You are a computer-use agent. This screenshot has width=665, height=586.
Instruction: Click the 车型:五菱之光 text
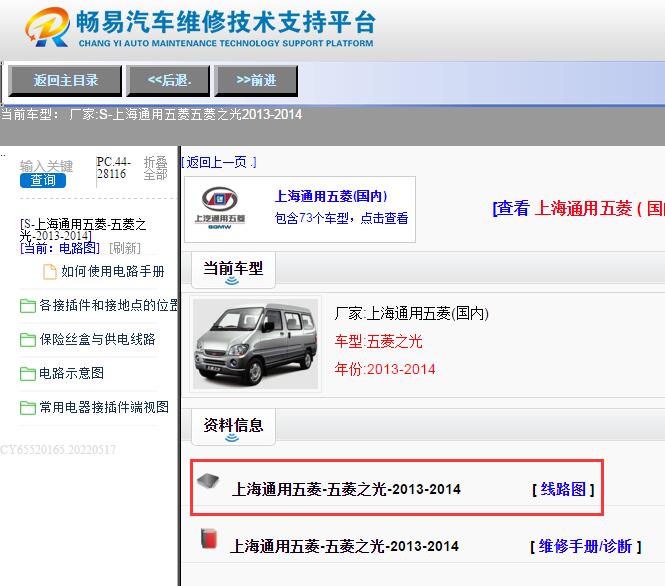[x=378, y=341]
